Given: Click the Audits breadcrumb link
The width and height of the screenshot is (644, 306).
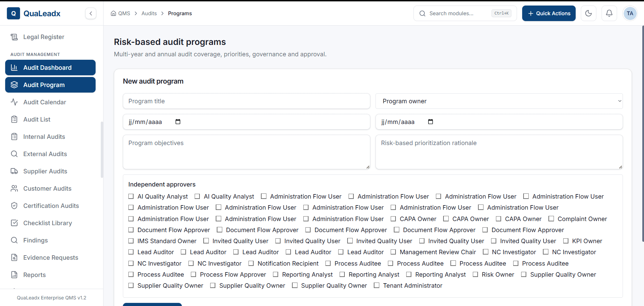Looking at the screenshot, I should point(149,13).
